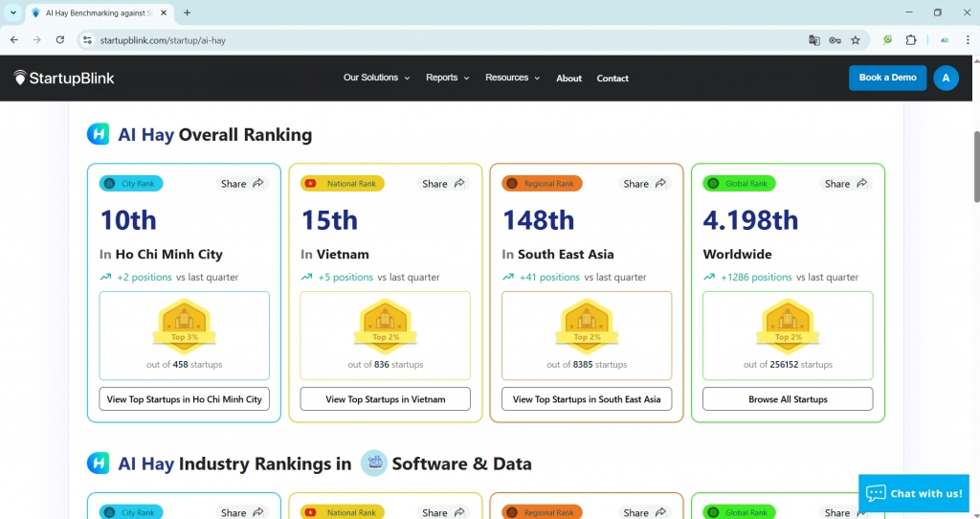980x519 pixels.
Task: Click +1286 positions text
Action: click(756, 277)
